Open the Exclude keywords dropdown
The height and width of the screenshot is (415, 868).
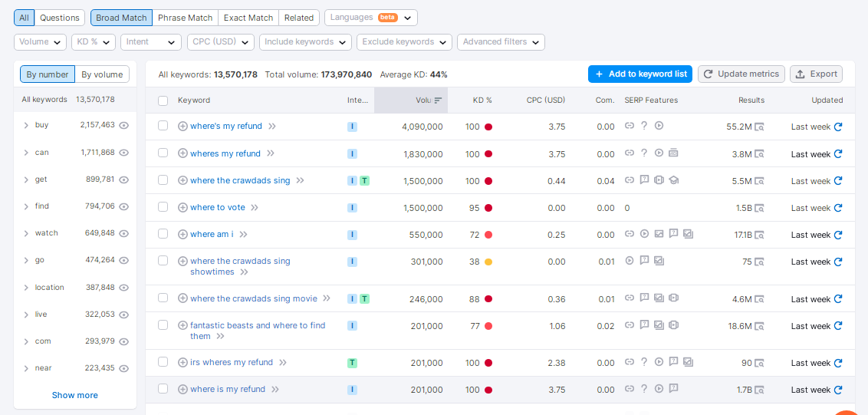[x=404, y=42]
